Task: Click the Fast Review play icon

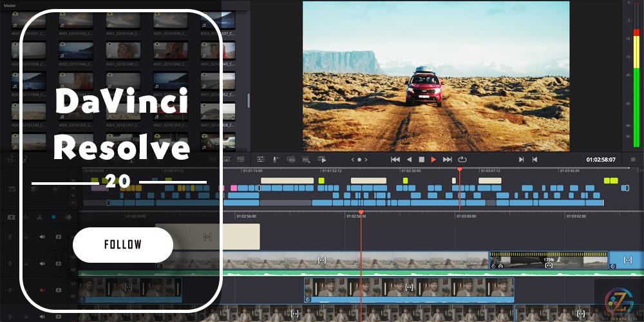Action: [323, 159]
